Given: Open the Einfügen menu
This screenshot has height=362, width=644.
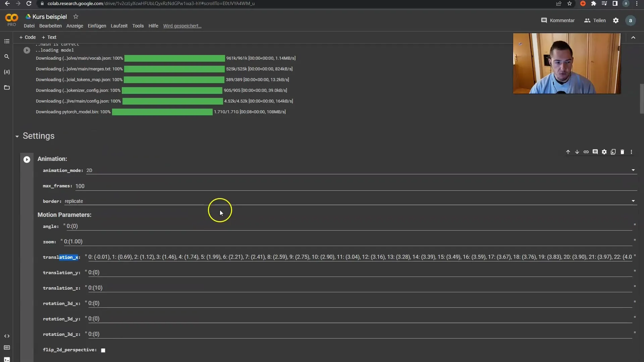Looking at the screenshot, I should coord(97,26).
